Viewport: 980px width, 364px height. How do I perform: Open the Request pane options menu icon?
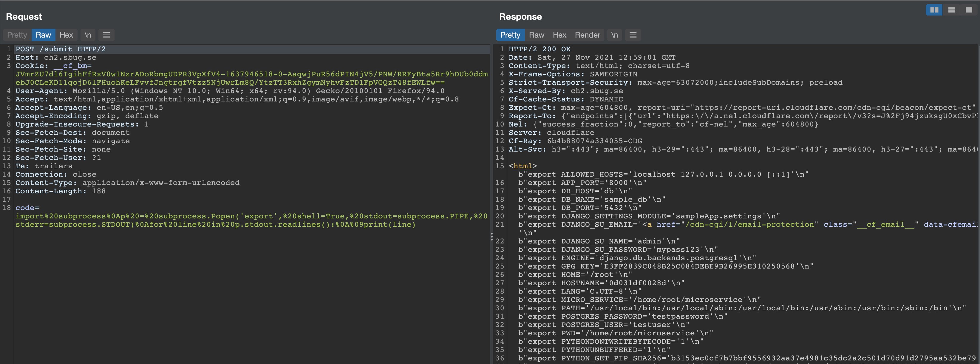(x=106, y=35)
